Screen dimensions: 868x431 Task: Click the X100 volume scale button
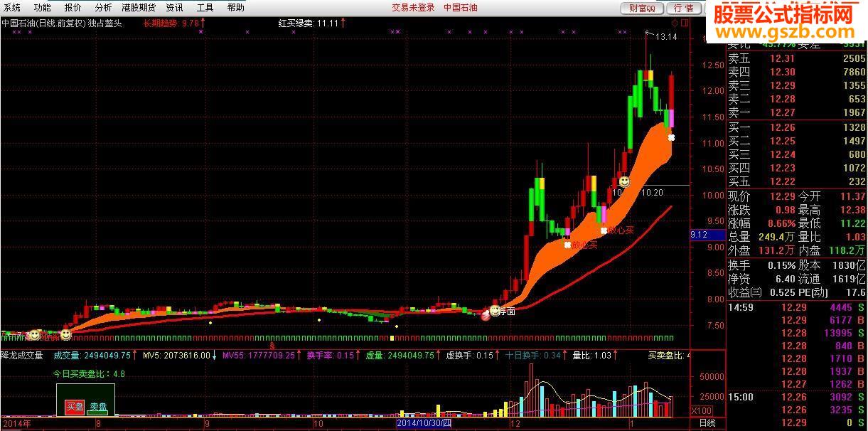click(700, 411)
